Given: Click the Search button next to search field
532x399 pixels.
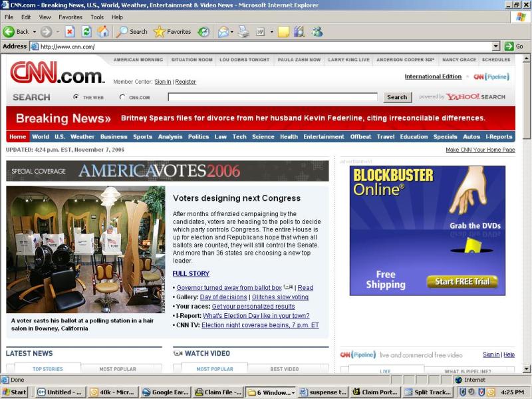Looking at the screenshot, I should 397,97.
